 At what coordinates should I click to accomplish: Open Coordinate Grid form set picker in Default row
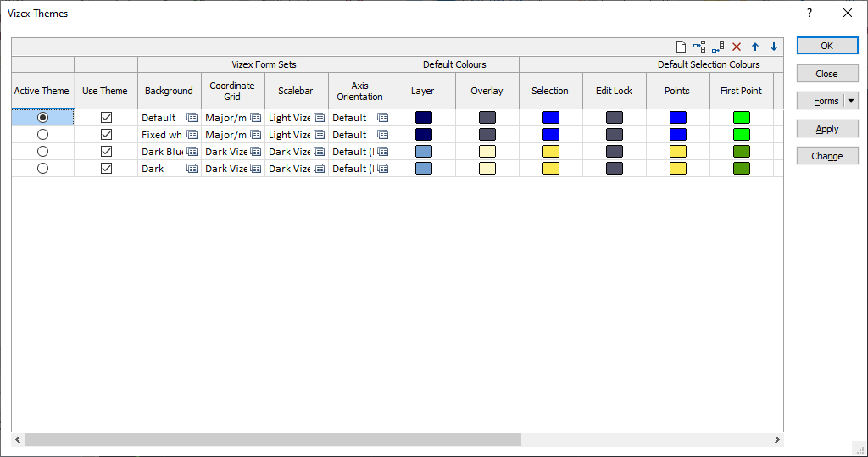tap(255, 118)
